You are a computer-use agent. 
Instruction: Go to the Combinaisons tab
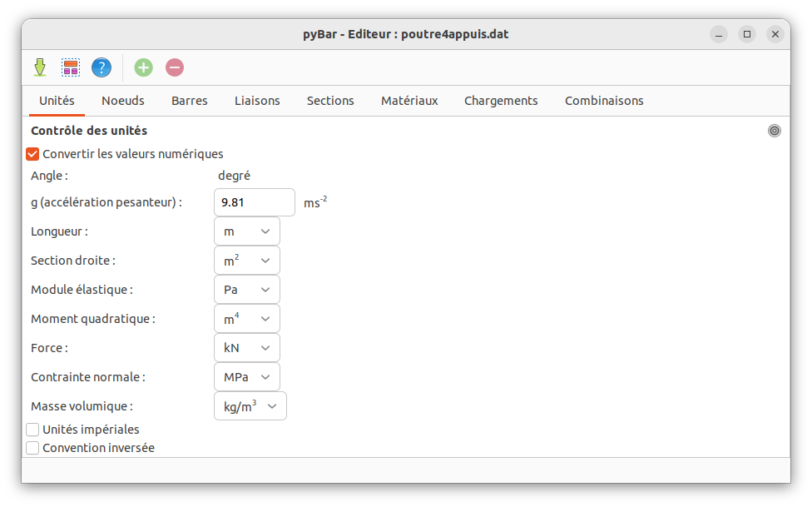coord(604,101)
